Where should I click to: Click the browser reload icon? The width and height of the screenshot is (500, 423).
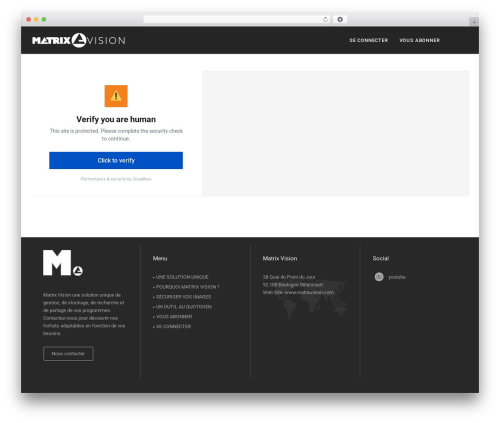(x=325, y=19)
